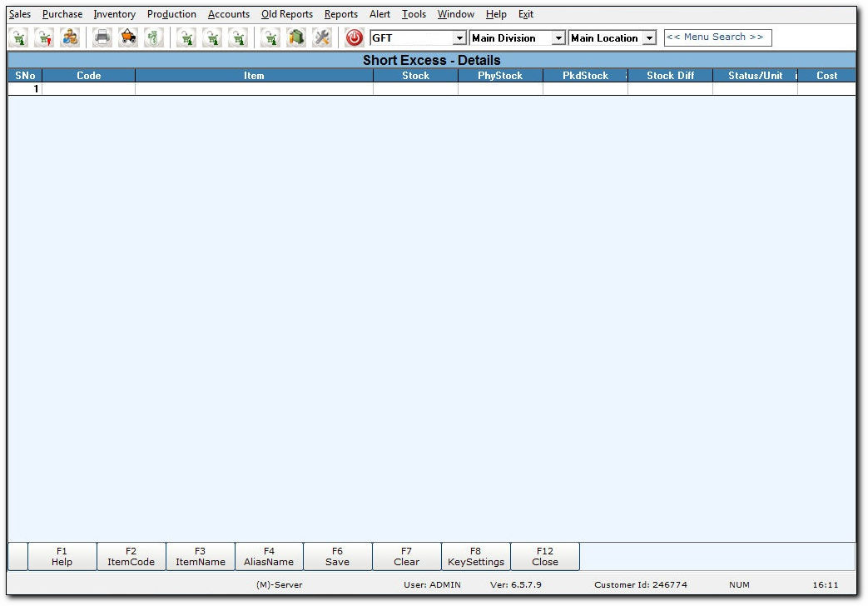Viewport: 868px width, 606px height.
Task: Click the Code cell in row 1
Action: [x=88, y=88]
